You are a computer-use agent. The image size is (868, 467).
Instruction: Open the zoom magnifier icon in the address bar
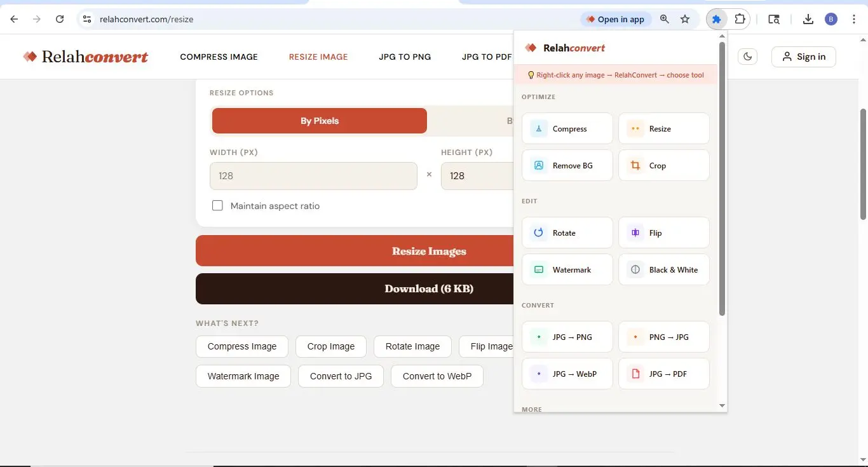(x=665, y=19)
